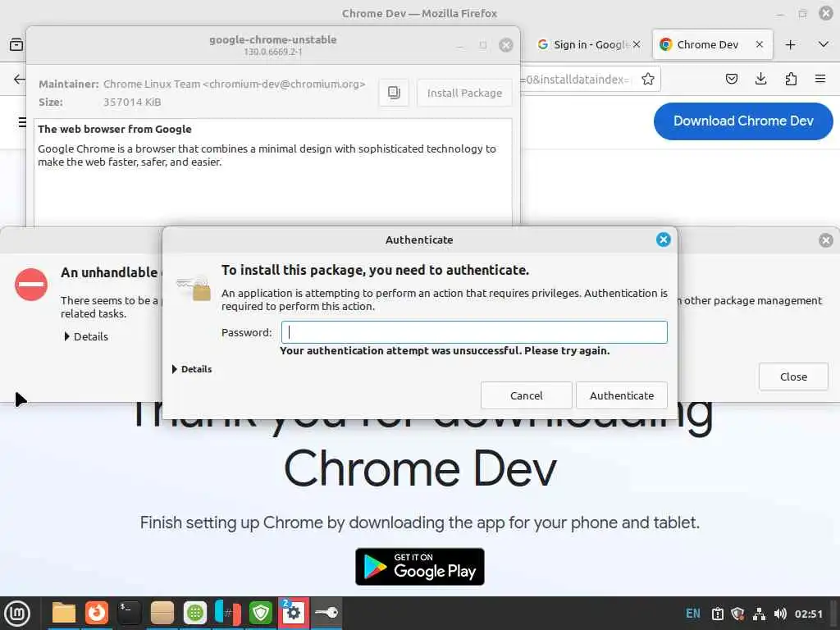Click the Get it on Google Play badge
Screen dimensions: 840x630
pos(419,566)
